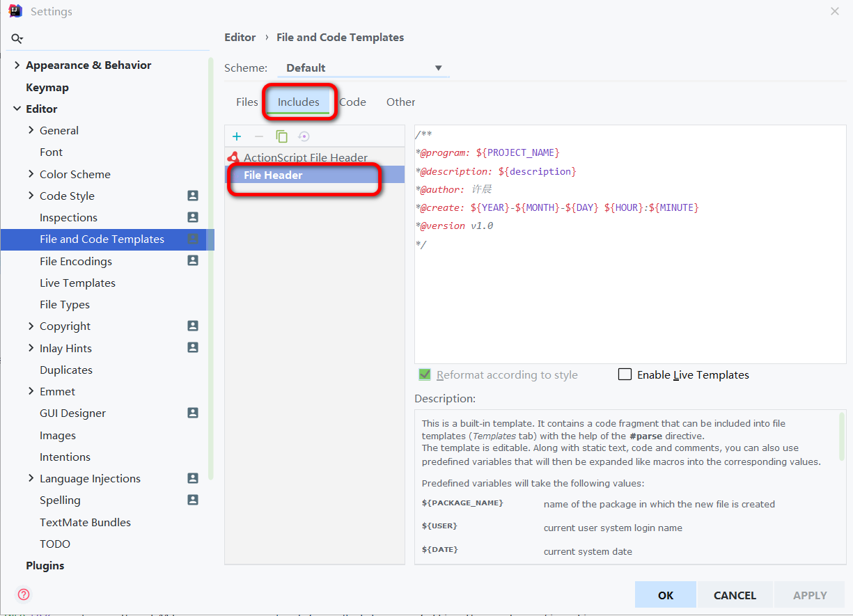Open help via the question mark icon
The image size is (853, 616).
tap(24, 594)
